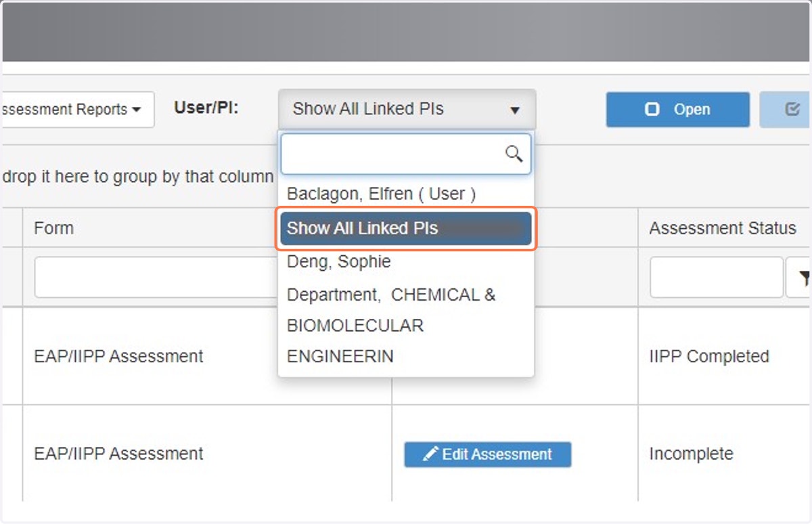812x524 pixels.
Task: Select Baclagon, Elfren ( User ) option
Action: pos(406,194)
